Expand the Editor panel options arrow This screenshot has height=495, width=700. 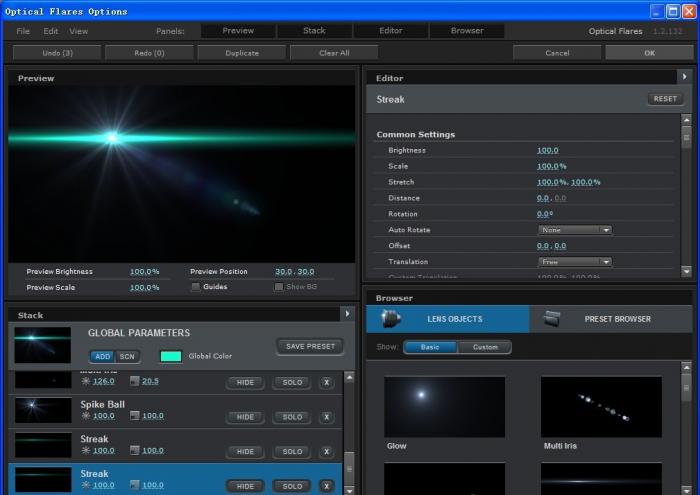tap(684, 77)
